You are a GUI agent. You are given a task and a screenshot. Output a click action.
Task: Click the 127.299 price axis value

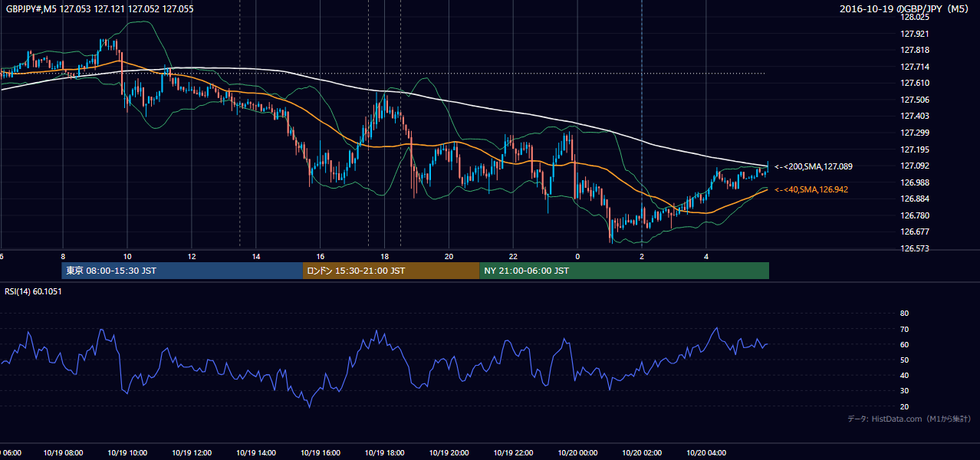click(x=915, y=133)
